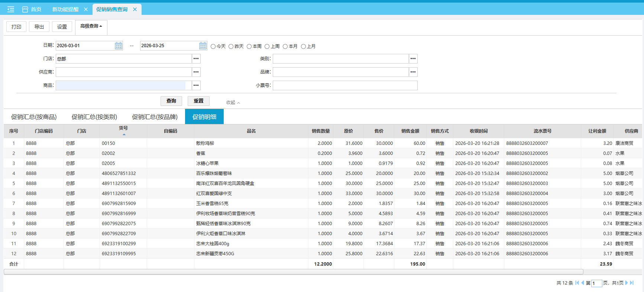
Task: Open the 类别 selection ellipsis button
Action: pyautogui.click(x=413, y=59)
